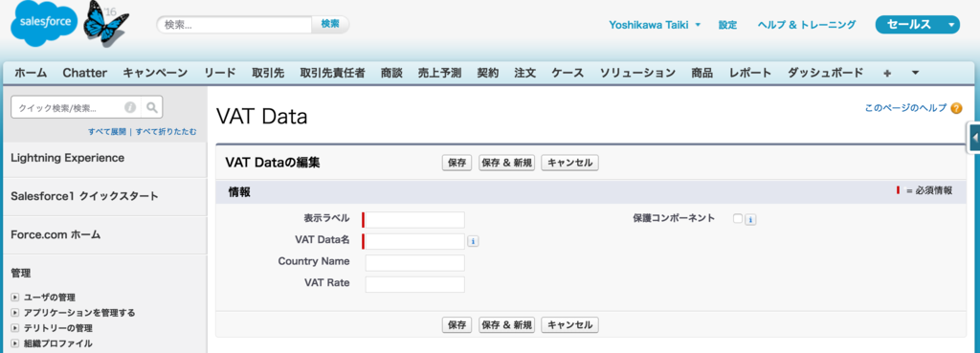
Task: Open the レポート tab
Action: click(x=750, y=73)
